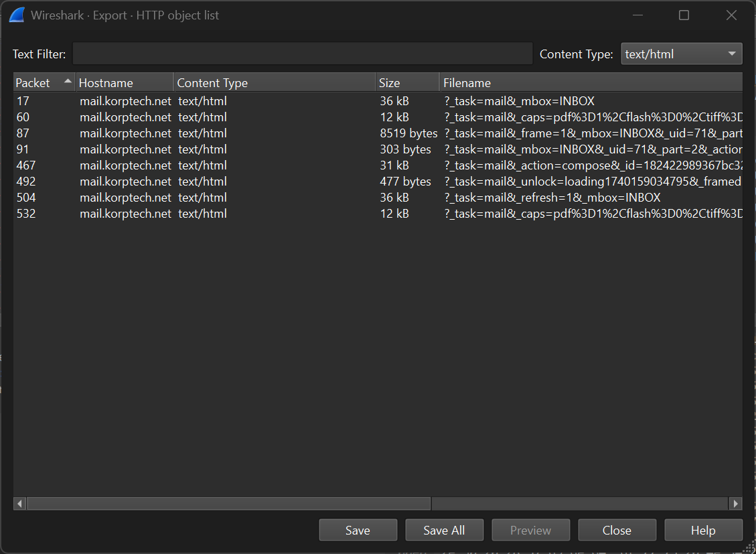The height and width of the screenshot is (554, 756).
Task: Sort by the Packet column header
Action: click(44, 83)
